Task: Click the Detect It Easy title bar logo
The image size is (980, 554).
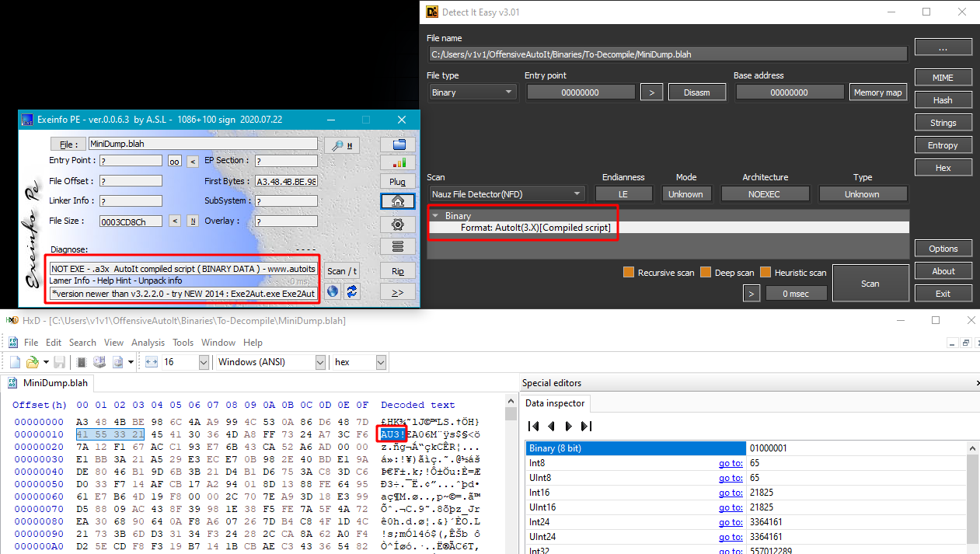Action: [431, 12]
